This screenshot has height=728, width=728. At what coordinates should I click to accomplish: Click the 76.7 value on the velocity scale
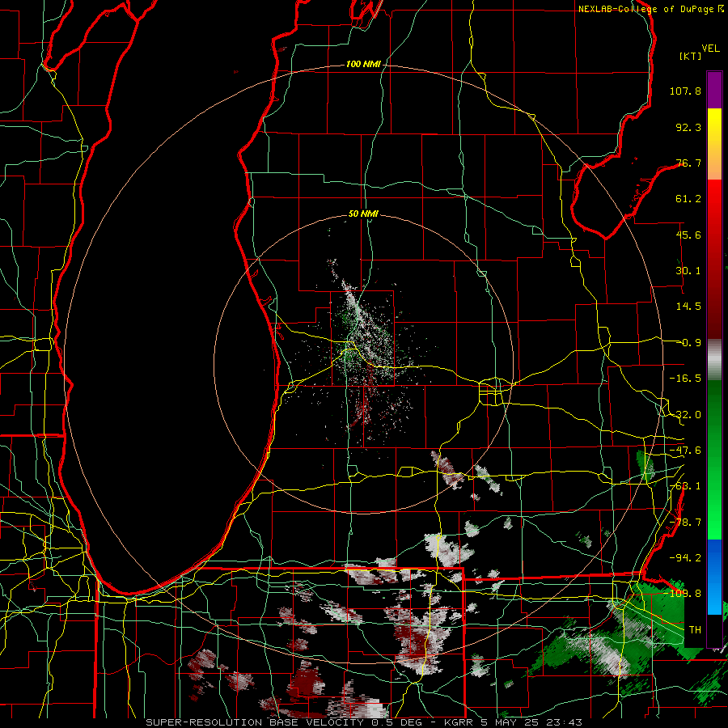[x=688, y=163]
